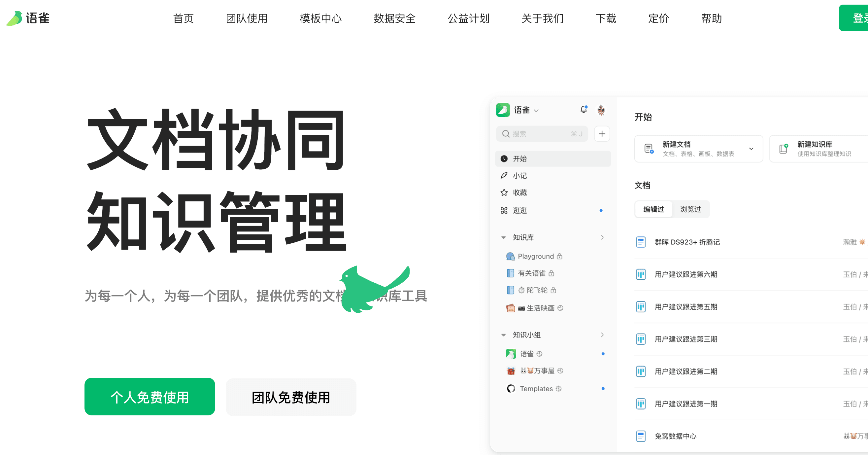This screenshot has height=455, width=868.
Task: Open the 语雀 workspace switcher dropdown
Action: click(536, 111)
